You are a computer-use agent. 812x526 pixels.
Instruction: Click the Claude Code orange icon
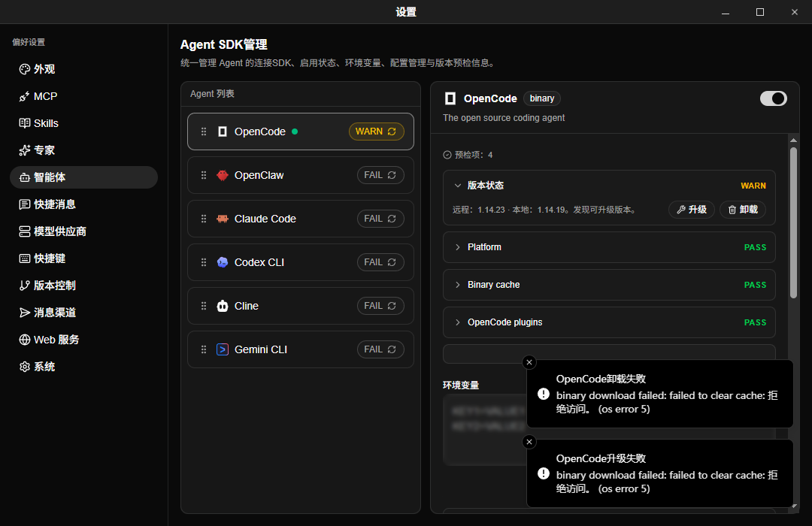[x=222, y=219]
